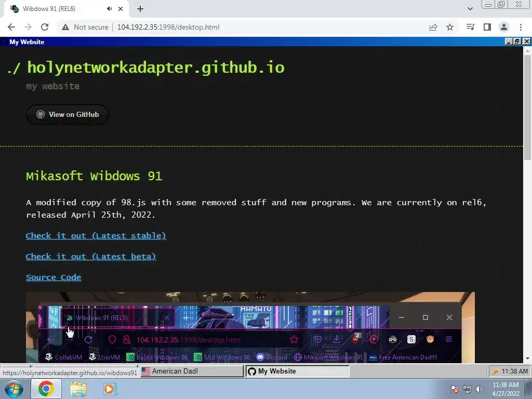The image size is (532, 399).
Task: Expand the tab search chevron
Action: [x=470, y=9]
